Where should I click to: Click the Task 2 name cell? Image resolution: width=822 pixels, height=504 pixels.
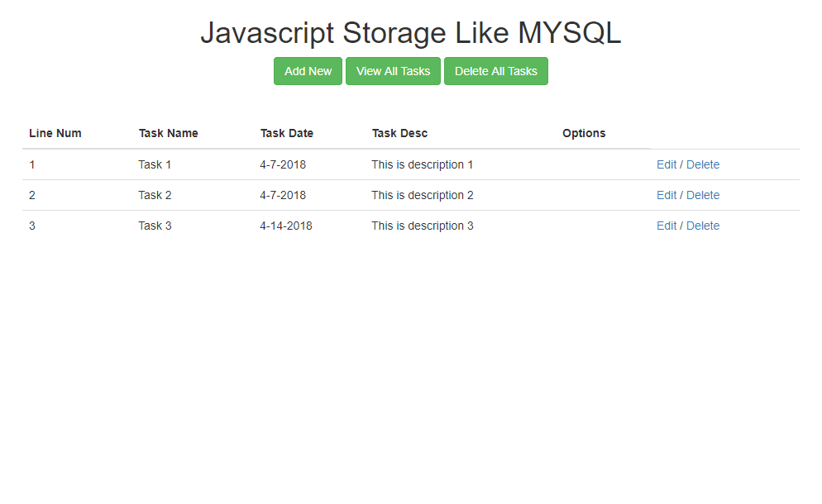tap(155, 195)
